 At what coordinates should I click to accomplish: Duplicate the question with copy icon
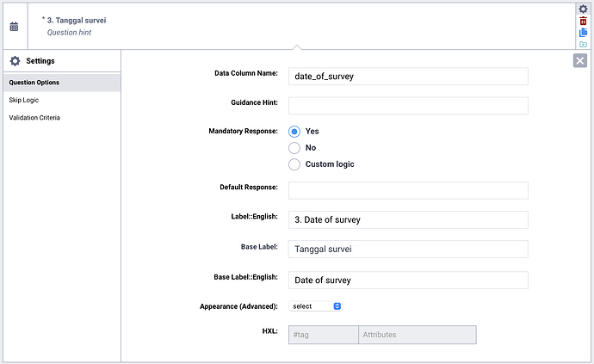click(x=583, y=33)
